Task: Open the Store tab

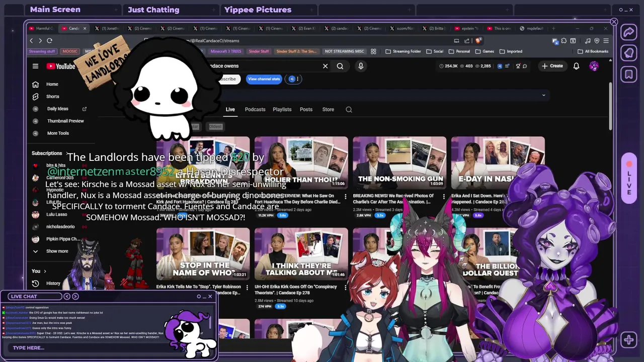Action: pos(328,110)
